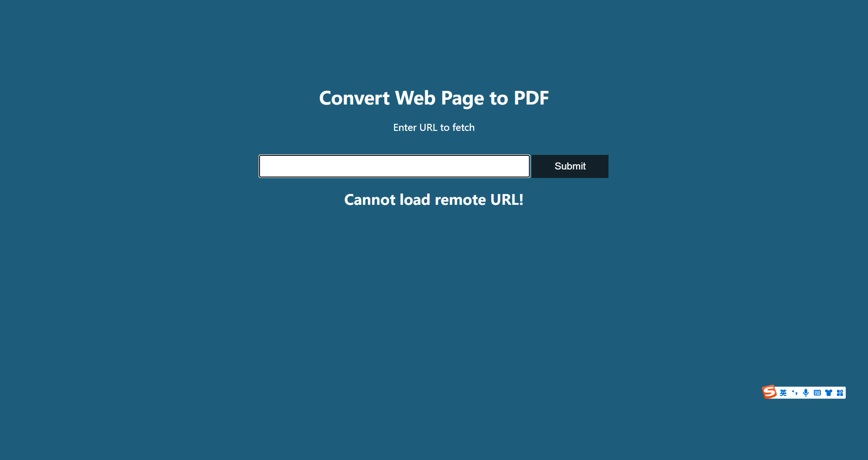Click the words Web Page in the heading
Image resolution: width=868 pixels, height=460 pixels.
coord(439,98)
